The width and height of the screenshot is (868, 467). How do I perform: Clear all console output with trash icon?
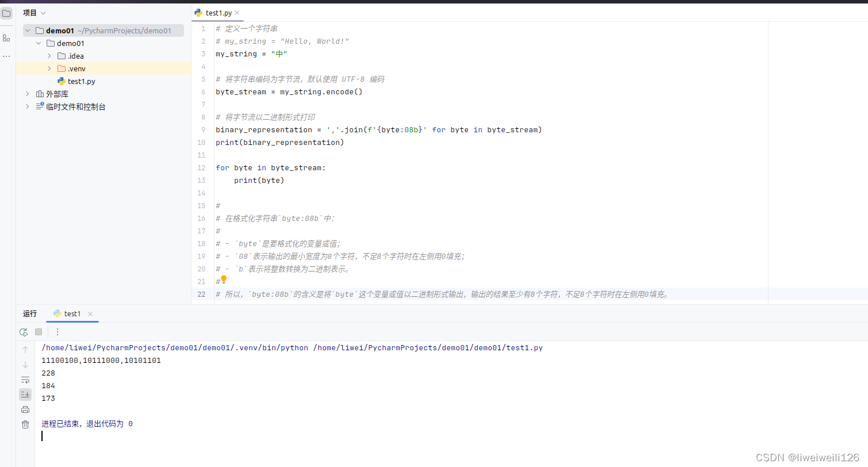coord(25,424)
